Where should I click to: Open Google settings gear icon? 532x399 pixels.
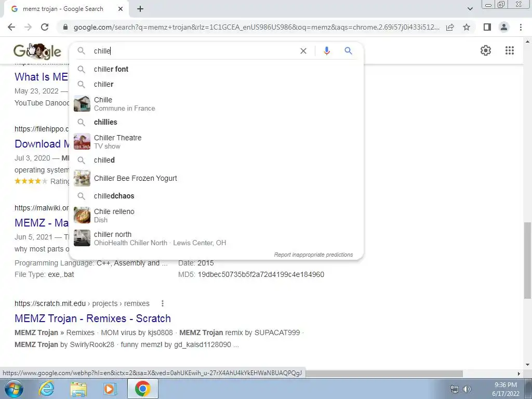tap(486, 50)
